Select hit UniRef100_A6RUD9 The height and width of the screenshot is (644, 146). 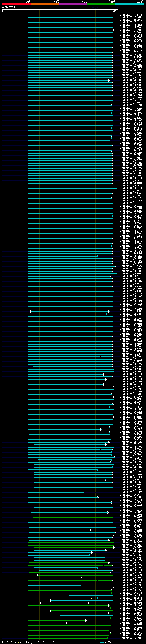(x=131, y=254)
